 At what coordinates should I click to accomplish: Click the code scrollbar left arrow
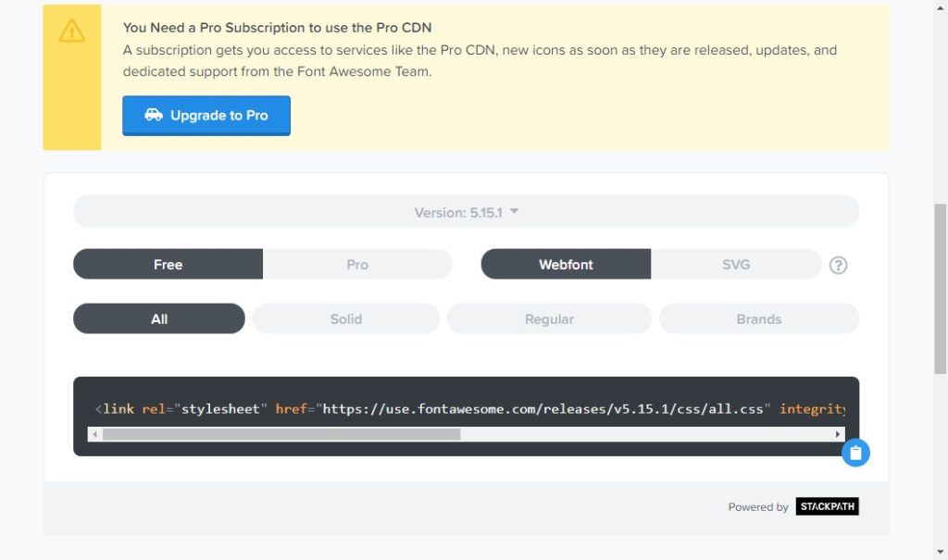pyautogui.click(x=95, y=434)
